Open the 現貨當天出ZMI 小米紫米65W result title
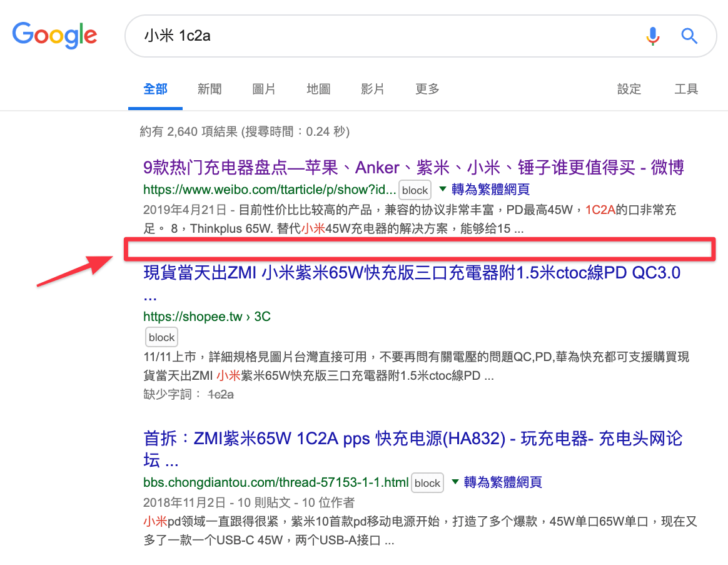The width and height of the screenshot is (728, 565). (x=412, y=283)
